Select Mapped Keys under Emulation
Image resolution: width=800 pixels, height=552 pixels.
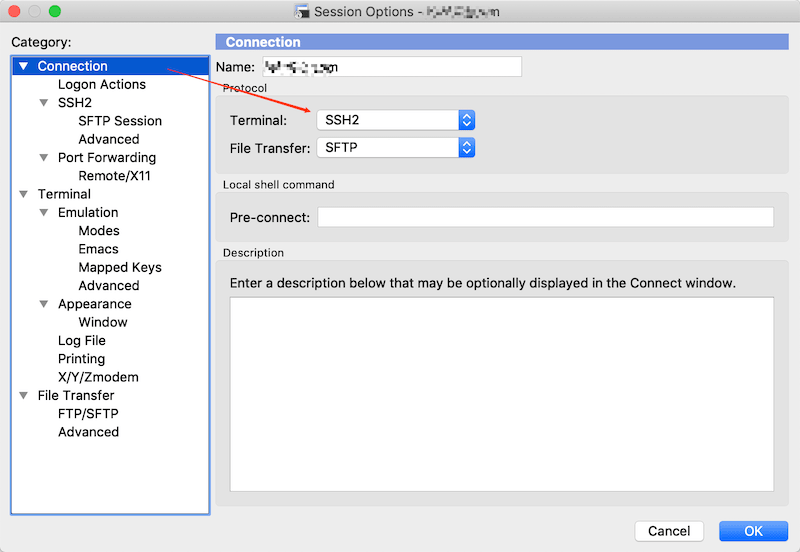120,268
